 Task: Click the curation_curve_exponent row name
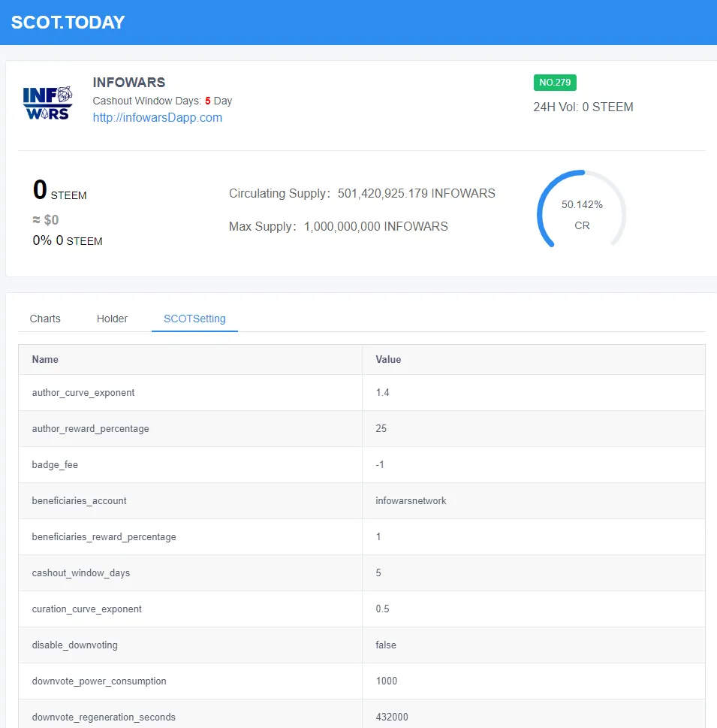(87, 609)
